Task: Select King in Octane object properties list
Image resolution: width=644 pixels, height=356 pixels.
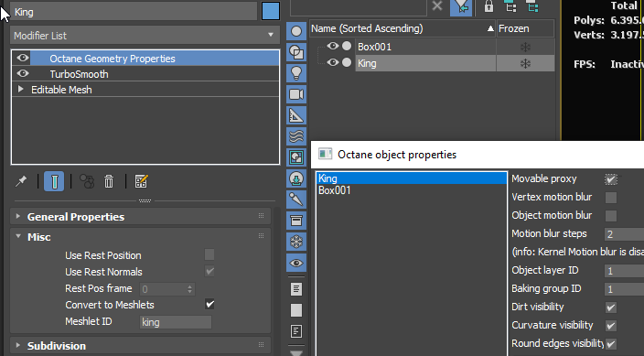Action: [x=412, y=178]
